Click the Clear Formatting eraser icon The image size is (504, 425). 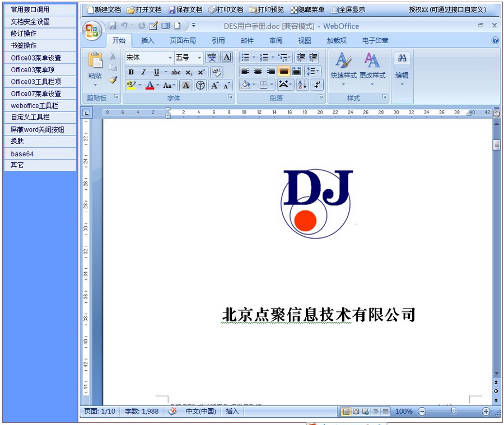click(217, 72)
